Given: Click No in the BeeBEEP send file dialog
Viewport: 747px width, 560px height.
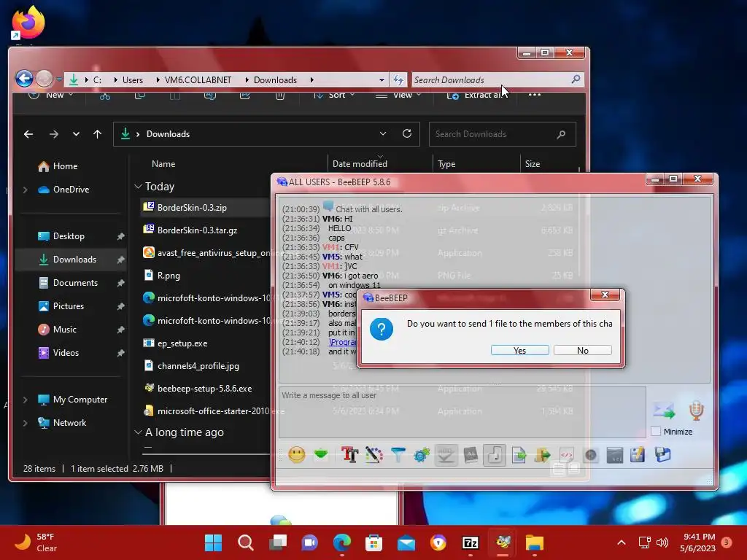Looking at the screenshot, I should click(x=583, y=350).
